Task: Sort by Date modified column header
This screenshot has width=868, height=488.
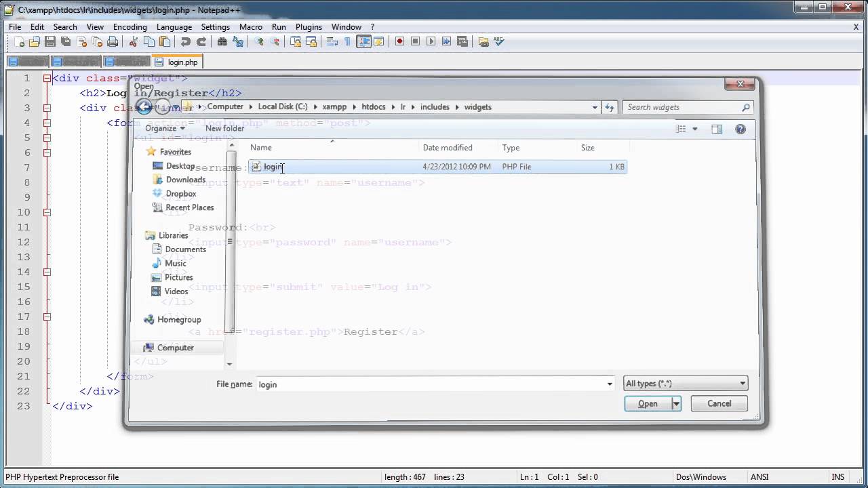Action: pyautogui.click(x=448, y=148)
